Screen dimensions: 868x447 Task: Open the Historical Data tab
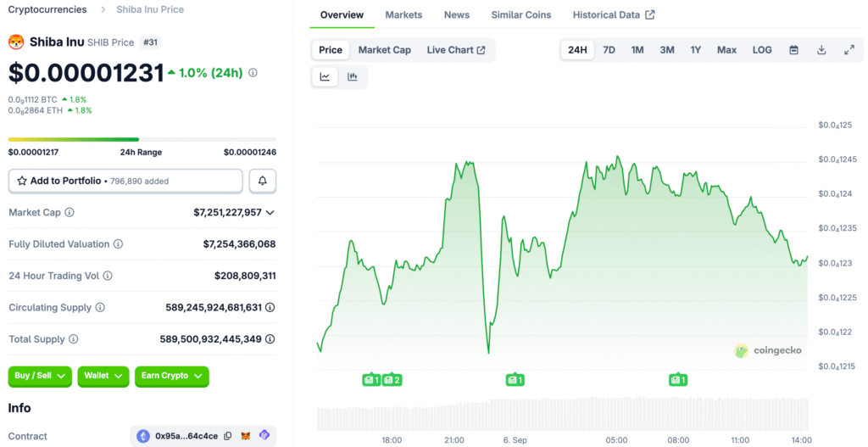click(x=614, y=15)
